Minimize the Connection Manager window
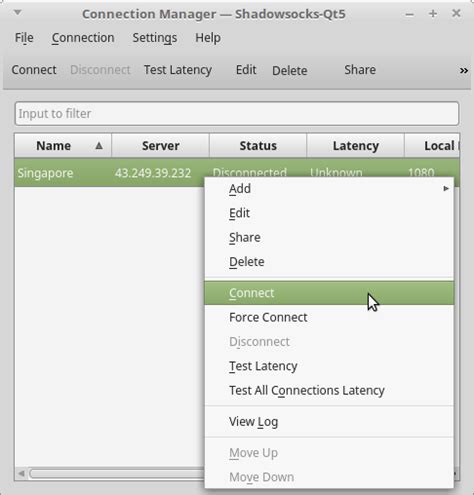This screenshot has height=495, width=474. click(x=410, y=14)
